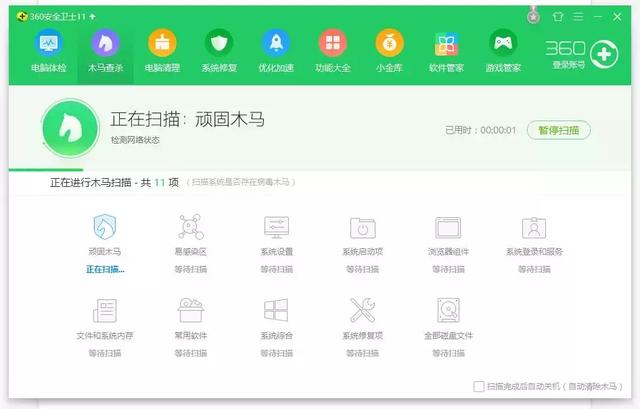Click the 正在进行木马扫描 - 共 11 项 heading
The width and height of the screenshot is (640, 409).
pyautogui.click(x=114, y=182)
